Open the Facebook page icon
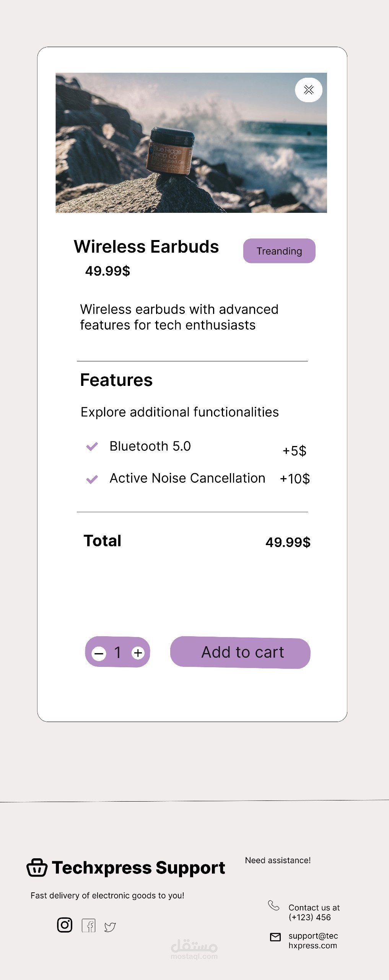389x980 pixels. [x=89, y=926]
